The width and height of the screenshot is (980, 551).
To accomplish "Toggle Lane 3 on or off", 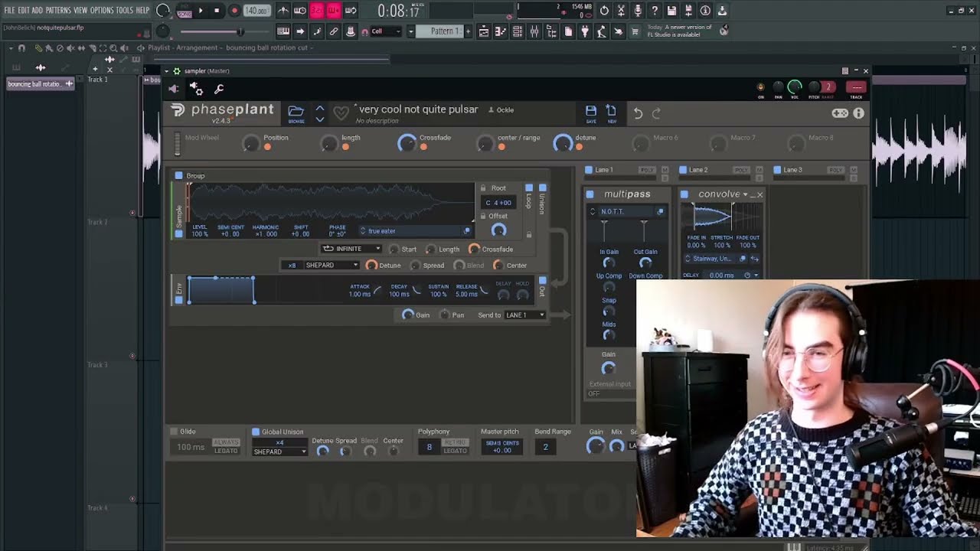I will 777,170.
